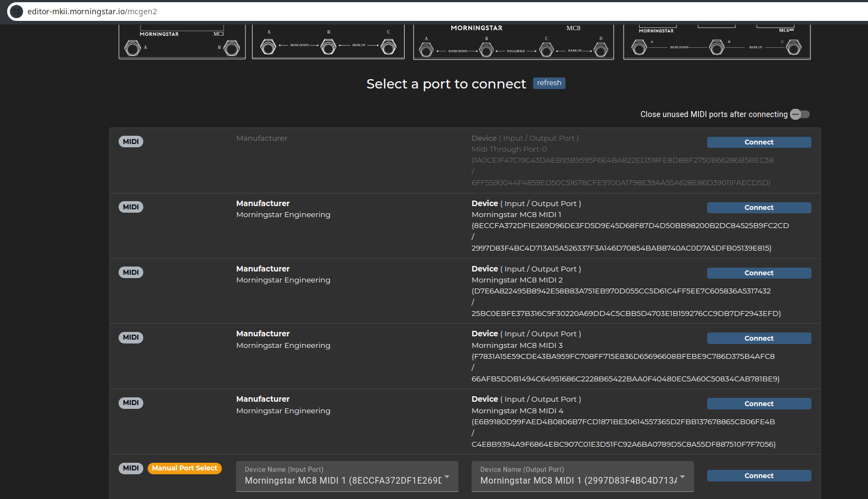
Task: Open the Device Name (Input Port) dropdown
Action: (x=347, y=476)
